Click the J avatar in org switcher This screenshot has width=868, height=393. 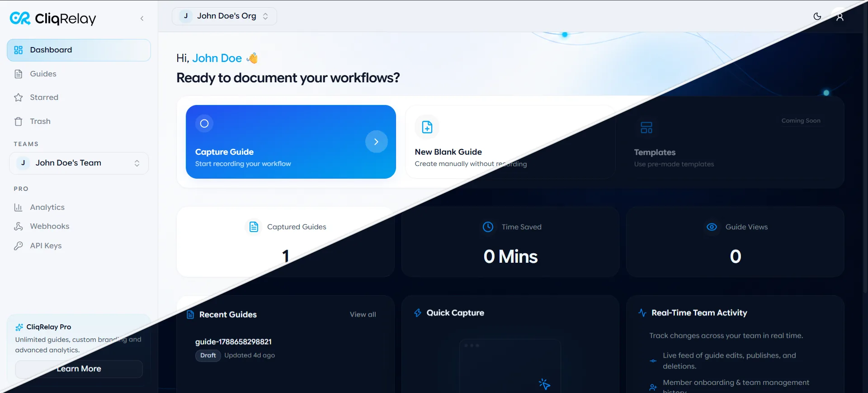(186, 16)
